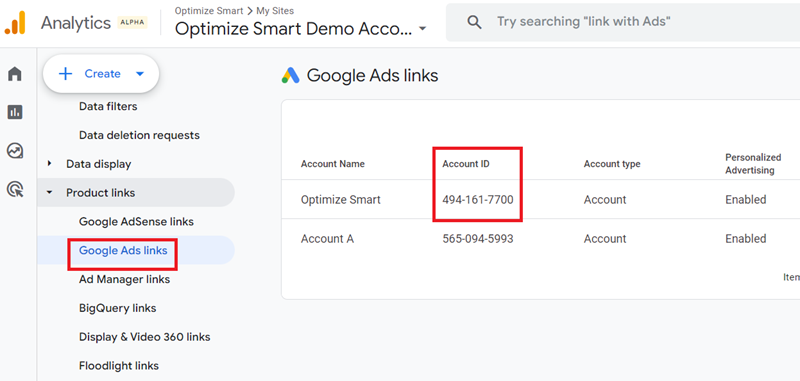
Task: Open the Home icon in left rail
Action: pyautogui.click(x=15, y=74)
